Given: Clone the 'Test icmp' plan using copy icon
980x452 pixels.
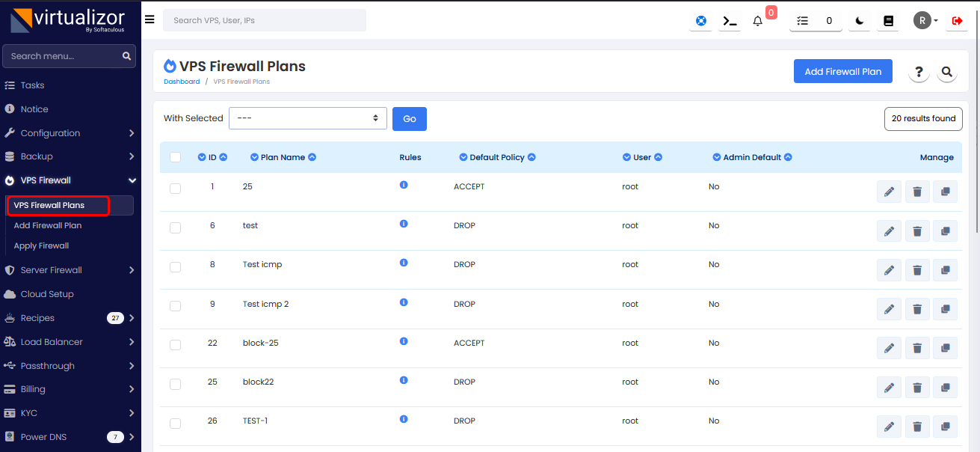Looking at the screenshot, I should [x=945, y=270].
